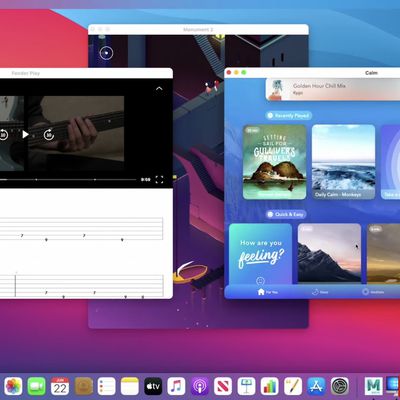
Task: Skip back 10 seconds in Fender Play
Action: [3, 135]
